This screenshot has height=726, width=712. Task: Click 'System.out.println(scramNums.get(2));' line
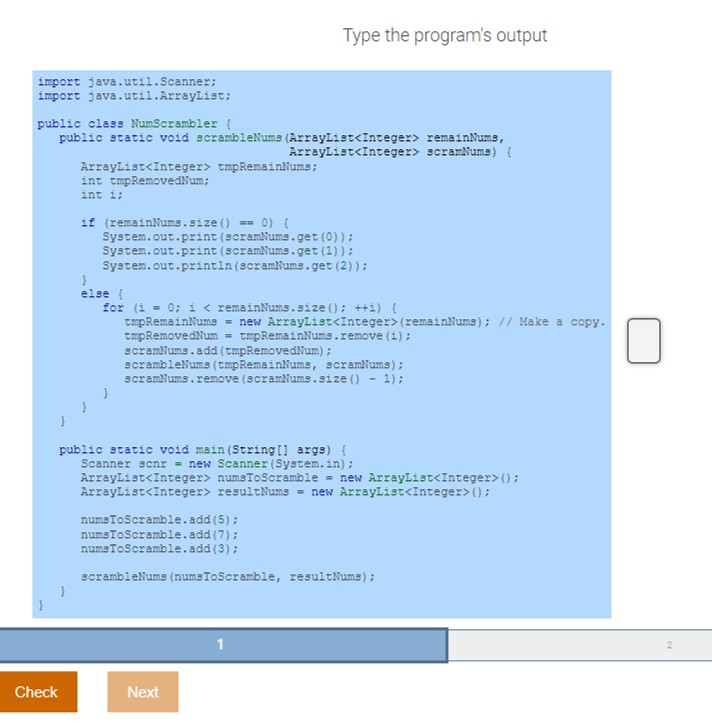[235, 266]
